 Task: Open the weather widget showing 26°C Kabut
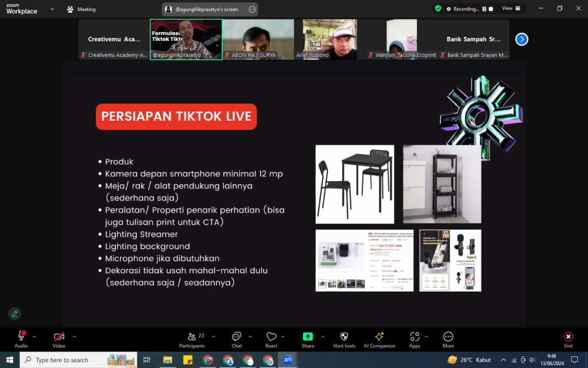[469, 360]
